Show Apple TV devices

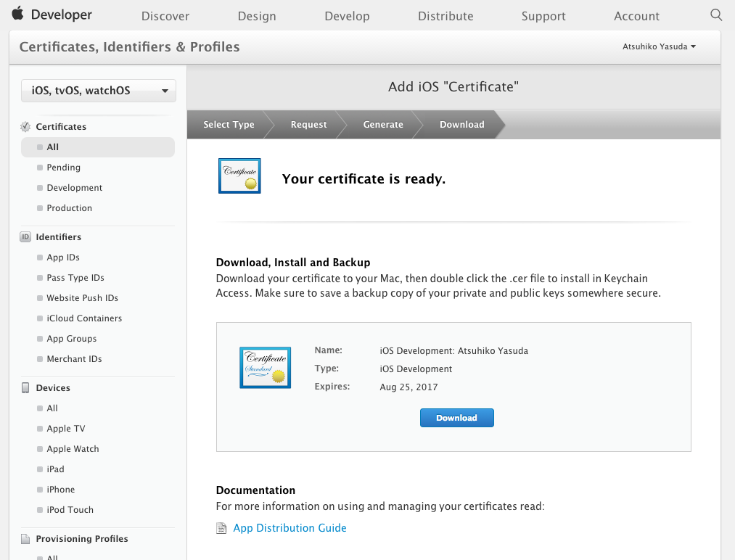65,428
